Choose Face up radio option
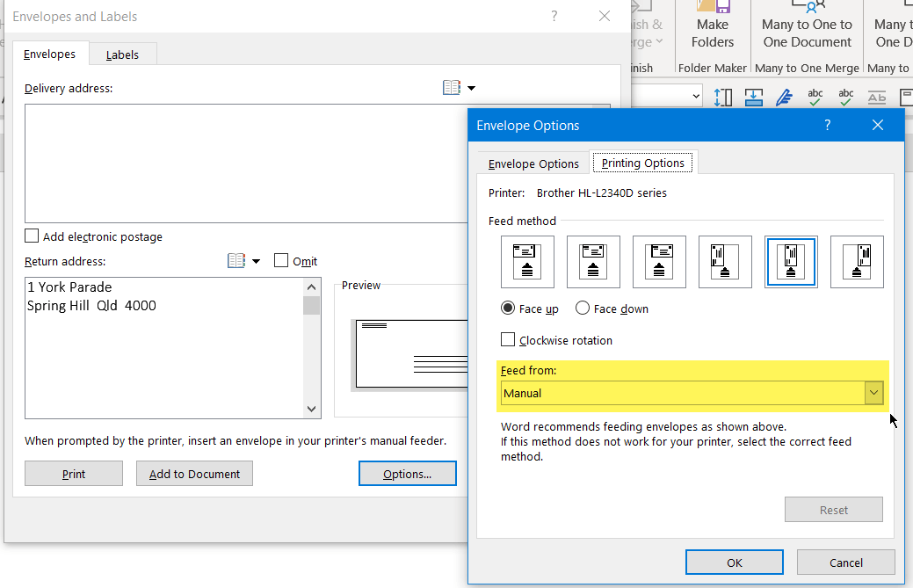Viewport: 913px width, 588px height. 508,308
